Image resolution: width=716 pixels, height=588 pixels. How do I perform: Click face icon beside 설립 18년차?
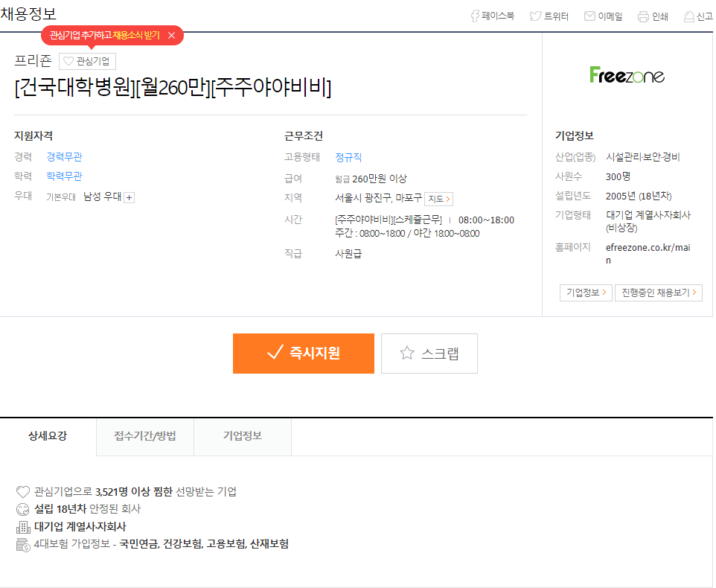[23, 509]
